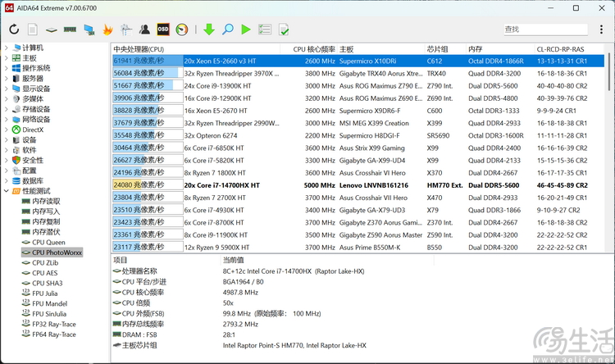Click the monitor diagnostics toolbar icon

point(89,30)
